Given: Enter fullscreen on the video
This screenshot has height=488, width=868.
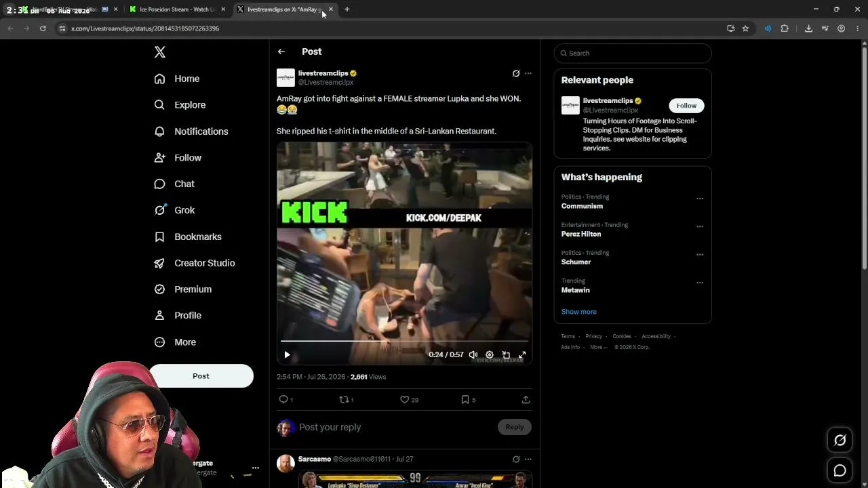Looking at the screenshot, I should tap(522, 354).
